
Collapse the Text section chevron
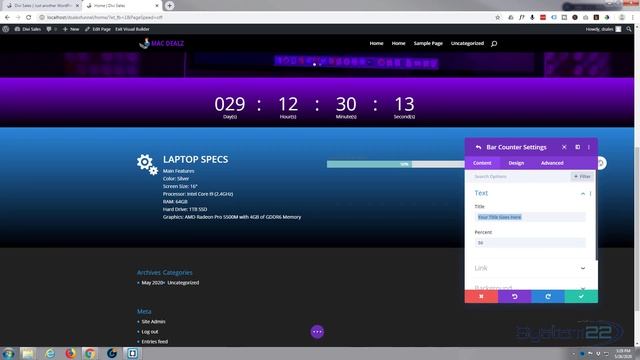tap(583, 193)
